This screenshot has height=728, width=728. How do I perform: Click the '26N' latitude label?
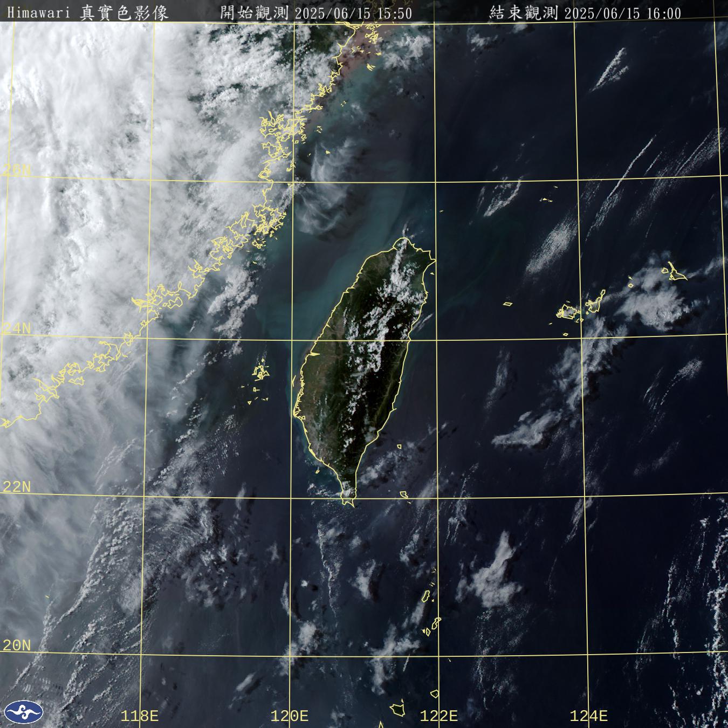(x=17, y=171)
